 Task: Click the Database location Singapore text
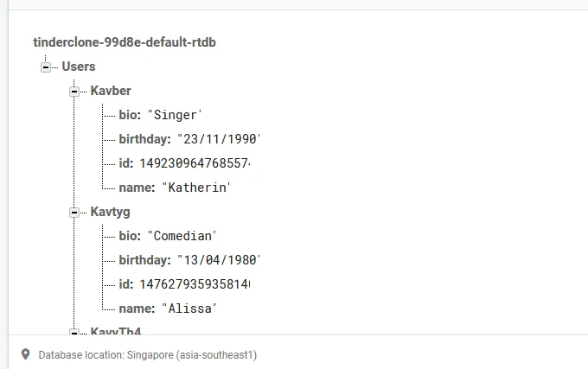[147, 355]
